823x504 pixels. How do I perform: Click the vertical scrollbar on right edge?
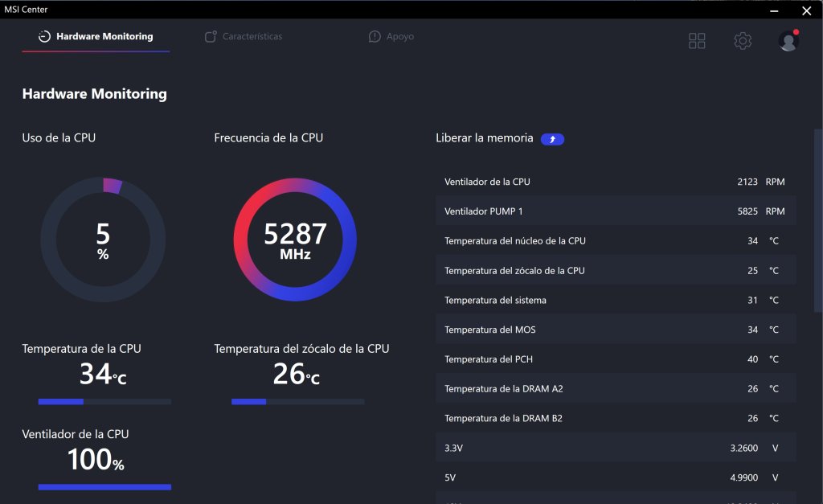(x=818, y=220)
